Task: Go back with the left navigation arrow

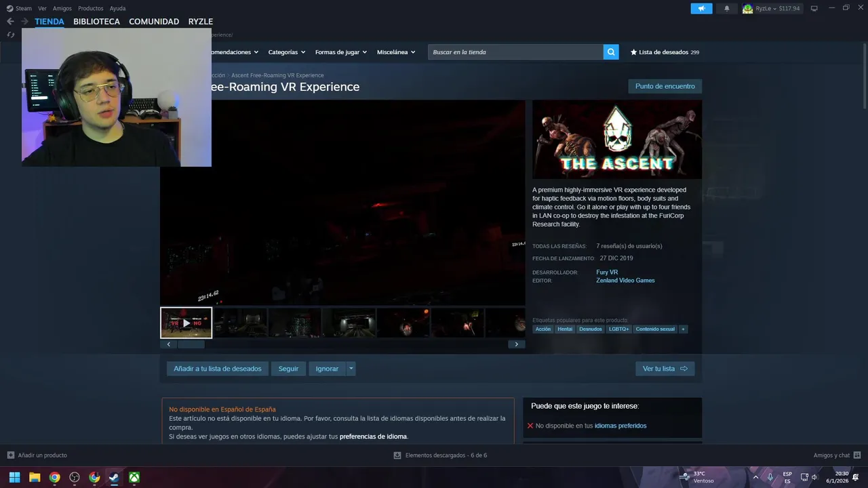Action: (x=10, y=22)
